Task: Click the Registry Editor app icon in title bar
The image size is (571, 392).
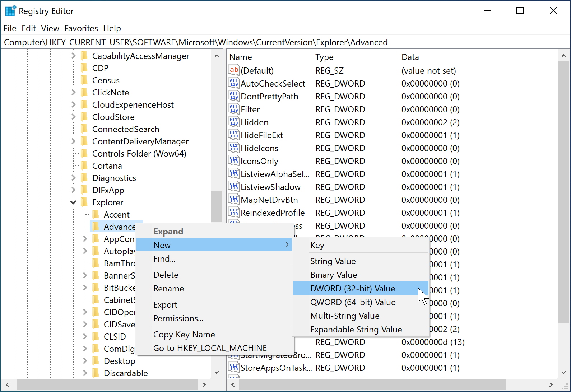Action: (x=10, y=11)
